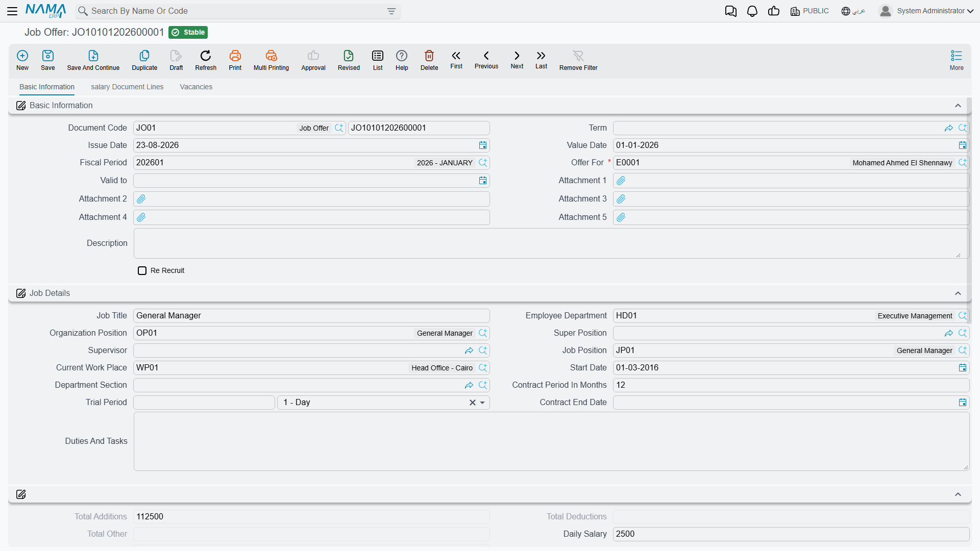Collapse the Basic Information section
This screenshot has width=980, height=551.
pyautogui.click(x=958, y=106)
